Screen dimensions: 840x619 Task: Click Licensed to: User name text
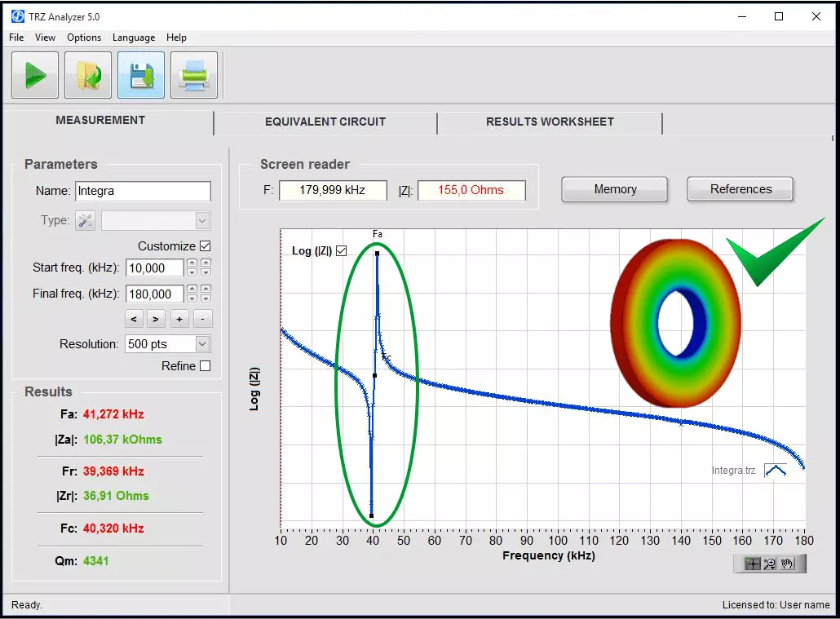tap(776, 605)
